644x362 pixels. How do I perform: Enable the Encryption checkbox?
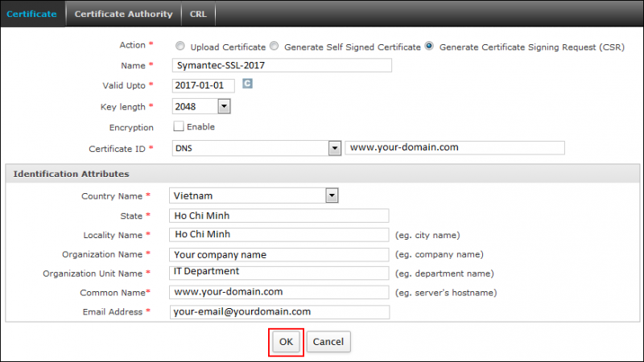(179, 126)
